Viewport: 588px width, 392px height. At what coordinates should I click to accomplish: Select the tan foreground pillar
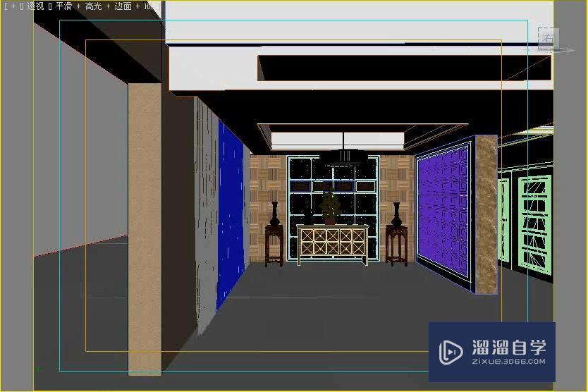click(145, 229)
